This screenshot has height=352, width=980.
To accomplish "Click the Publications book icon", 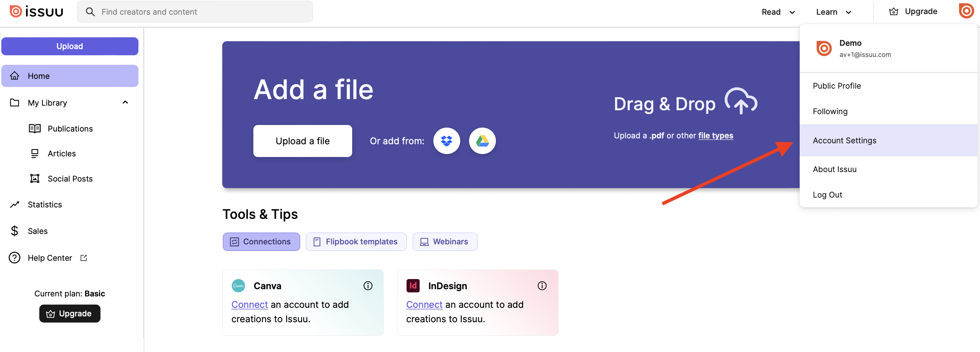I will [x=35, y=129].
